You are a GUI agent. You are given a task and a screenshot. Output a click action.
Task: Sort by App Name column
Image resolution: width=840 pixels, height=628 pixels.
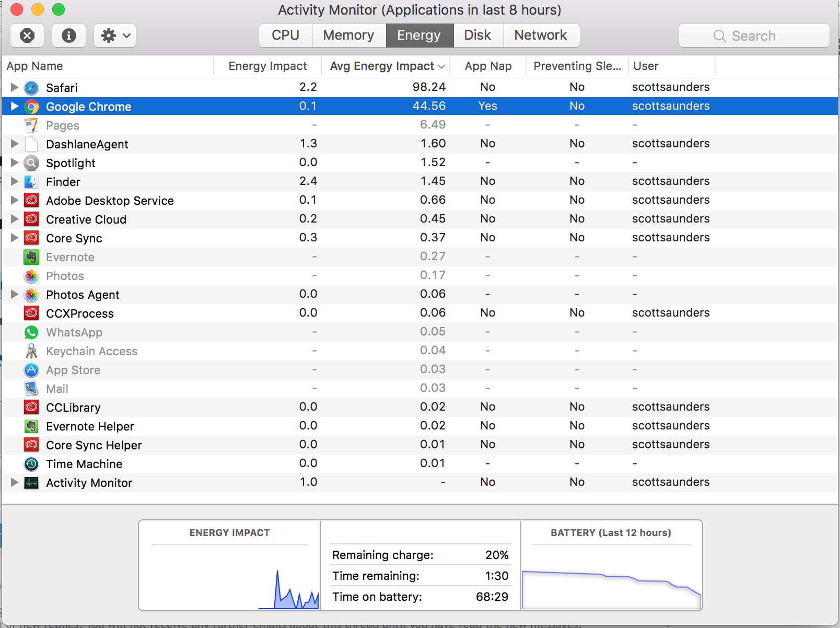(x=108, y=66)
